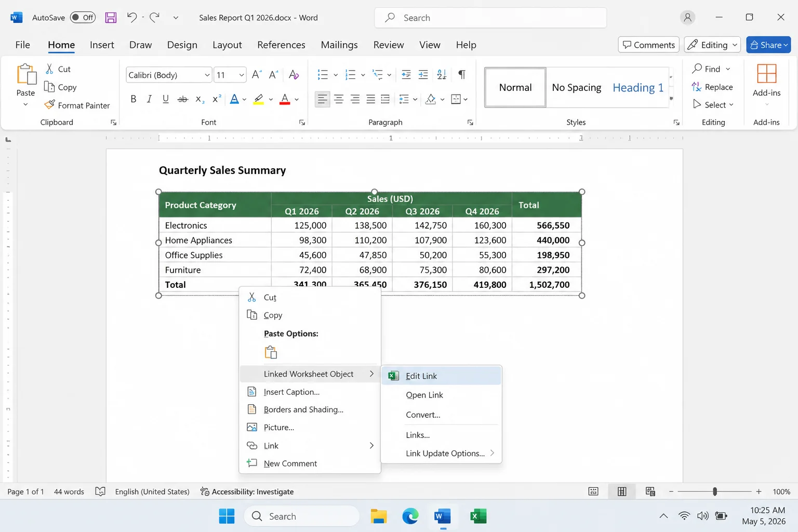798x532 pixels.
Task: Click the taskbar Search field
Action: pos(302,516)
